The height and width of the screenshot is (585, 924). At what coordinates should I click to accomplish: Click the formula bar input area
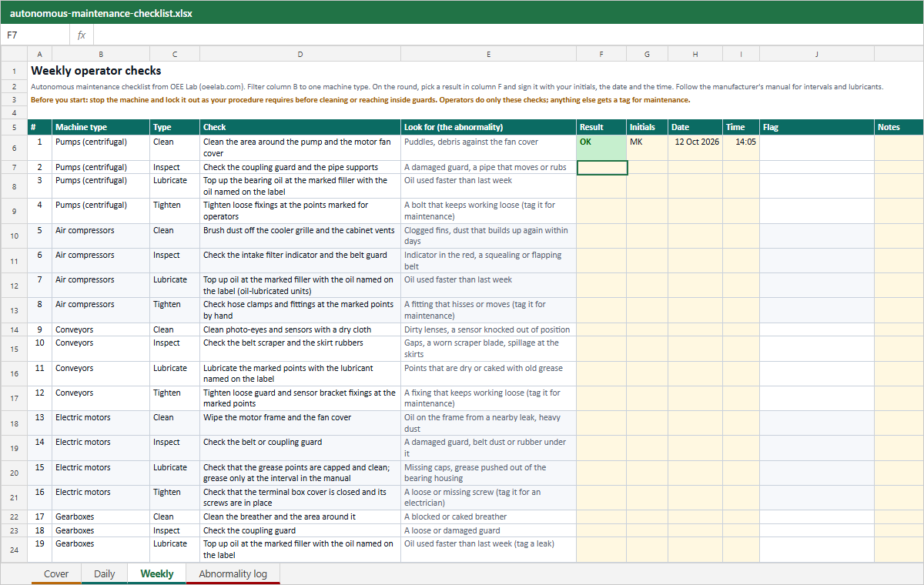coord(508,35)
